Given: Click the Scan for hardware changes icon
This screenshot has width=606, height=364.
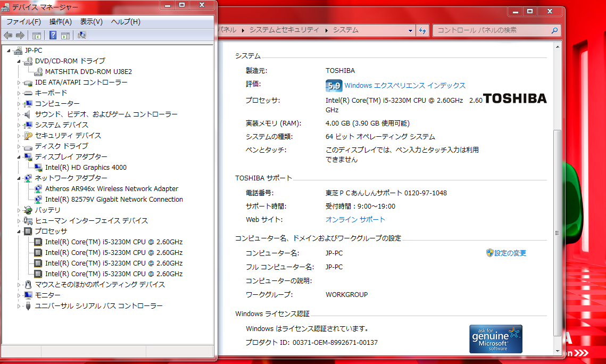Looking at the screenshot, I should [x=81, y=36].
